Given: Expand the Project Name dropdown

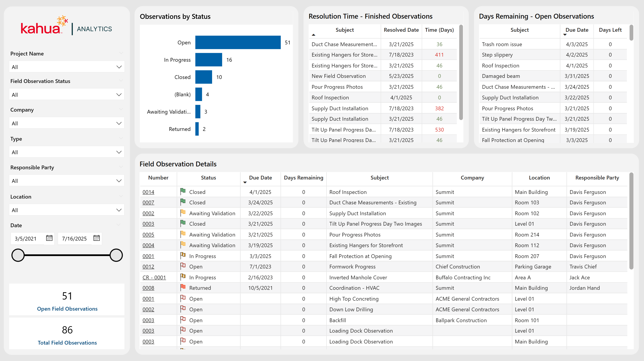Looking at the screenshot, I should [x=67, y=67].
